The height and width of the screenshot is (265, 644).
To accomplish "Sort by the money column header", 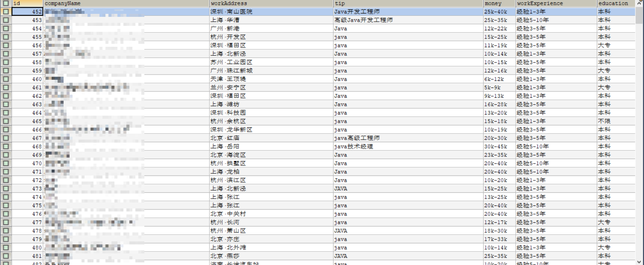I will point(499,3).
